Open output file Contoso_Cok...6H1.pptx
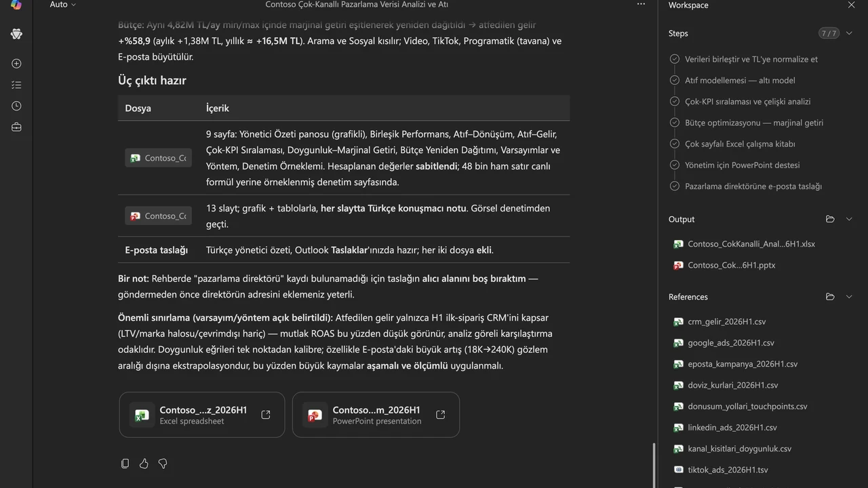This screenshot has width=868, height=488. 731,265
